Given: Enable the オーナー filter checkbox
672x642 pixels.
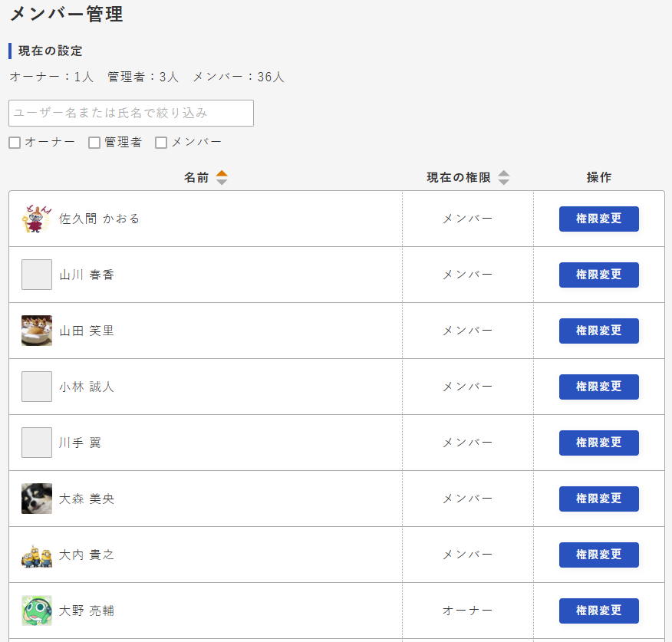Looking at the screenshot, I should (x=15, y=143).
